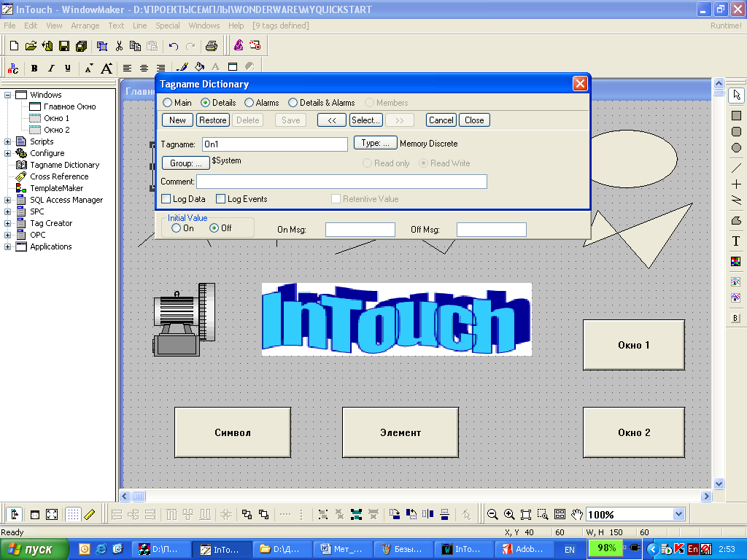Expand the Configure tree node
The height and width of the screenshot is (560, 747).
[7, 153]
